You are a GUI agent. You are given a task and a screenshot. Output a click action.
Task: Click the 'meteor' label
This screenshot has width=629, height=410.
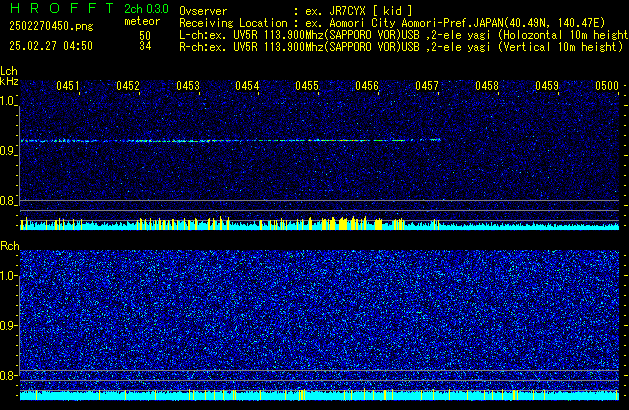142,21
